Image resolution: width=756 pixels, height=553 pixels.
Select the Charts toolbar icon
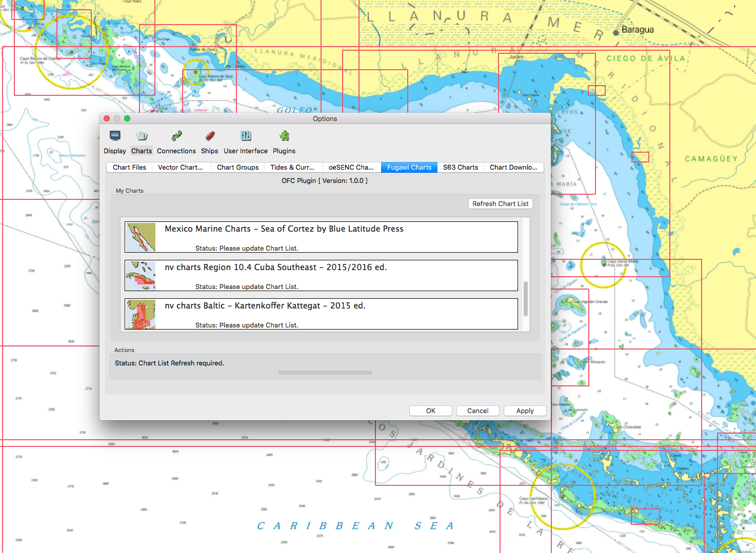pos(142,136)
